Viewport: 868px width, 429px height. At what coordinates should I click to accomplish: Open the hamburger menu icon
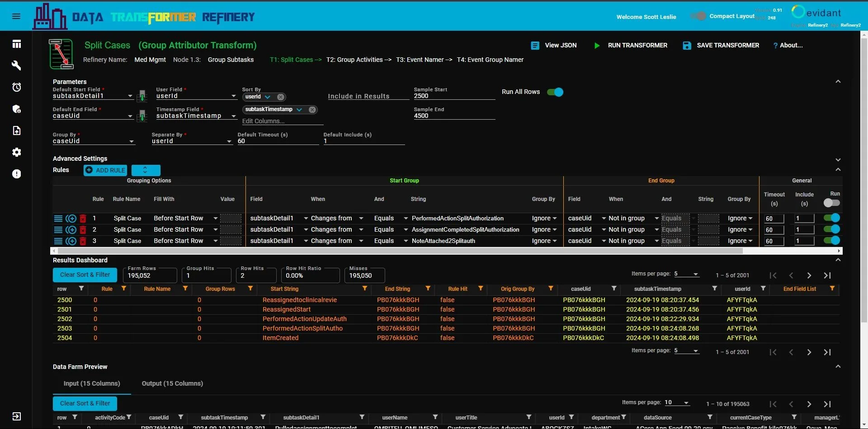16,16
